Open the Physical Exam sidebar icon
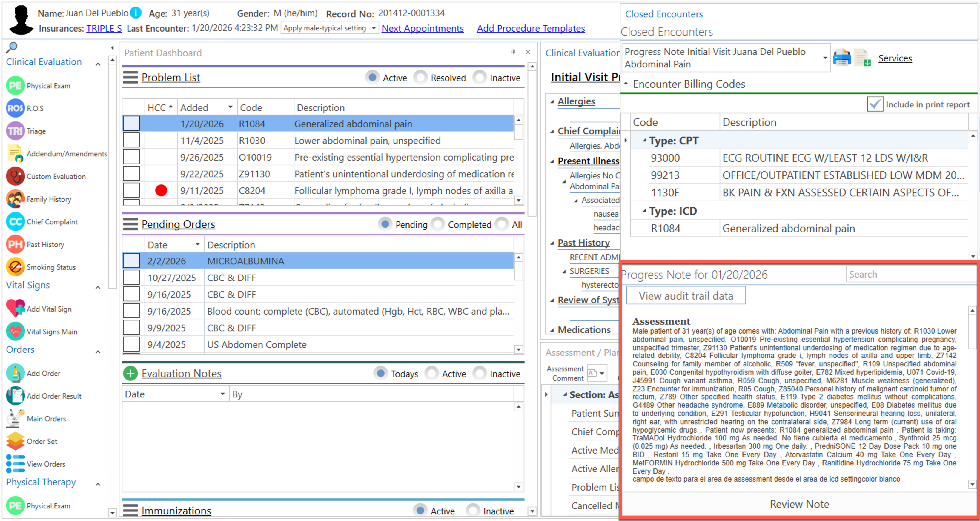 click(x=15, y=86)
